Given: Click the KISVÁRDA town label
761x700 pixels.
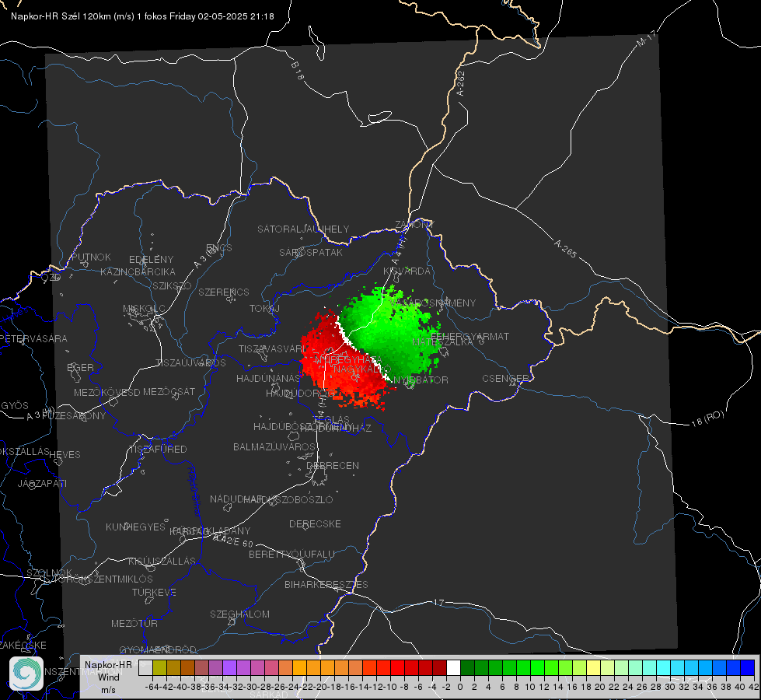Looking at the screenshot, I should pos(407,271).
